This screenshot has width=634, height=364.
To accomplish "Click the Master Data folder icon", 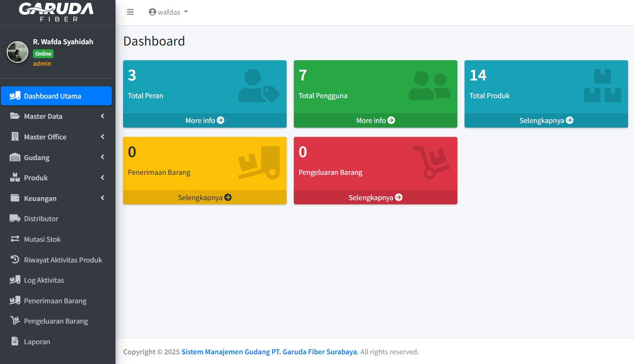I will point(15,116).
